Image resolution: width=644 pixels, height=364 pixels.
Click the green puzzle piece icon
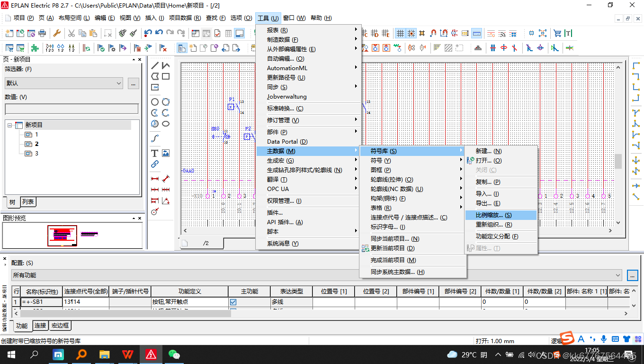(35, 48)
